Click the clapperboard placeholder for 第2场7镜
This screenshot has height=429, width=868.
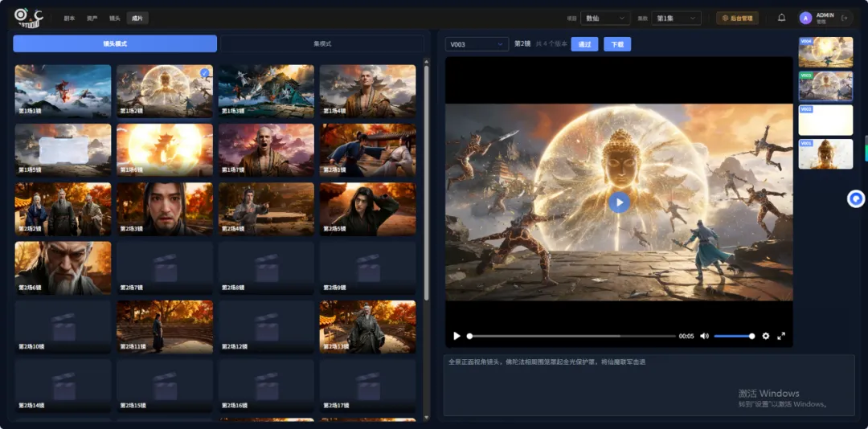(x=165, y=268)
